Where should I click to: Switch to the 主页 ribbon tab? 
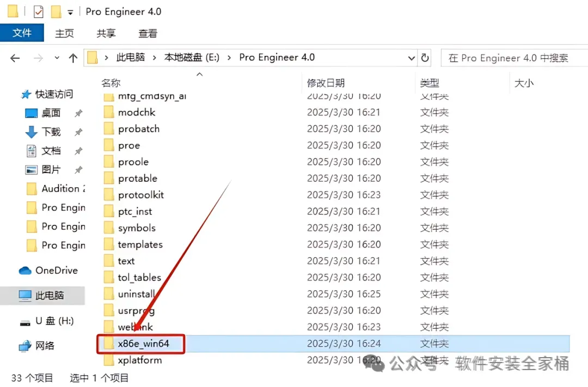click(64, 33)
